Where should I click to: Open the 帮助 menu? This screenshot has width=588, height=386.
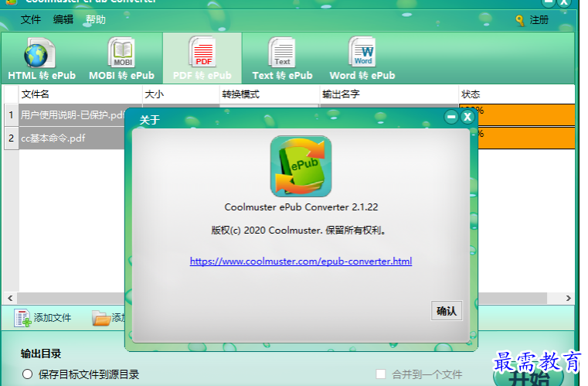pyautogui.click(x=96, y=19)
